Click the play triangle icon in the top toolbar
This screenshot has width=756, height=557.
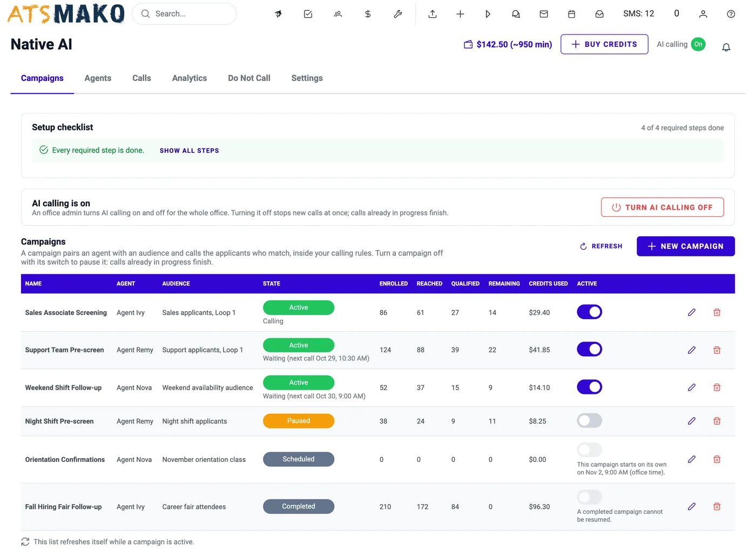pos(488,14)
